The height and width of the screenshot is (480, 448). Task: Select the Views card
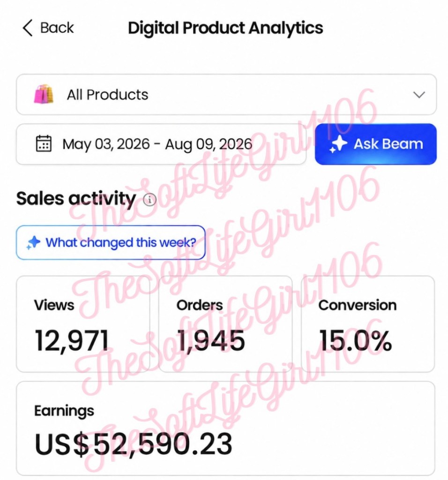point(83,324)
